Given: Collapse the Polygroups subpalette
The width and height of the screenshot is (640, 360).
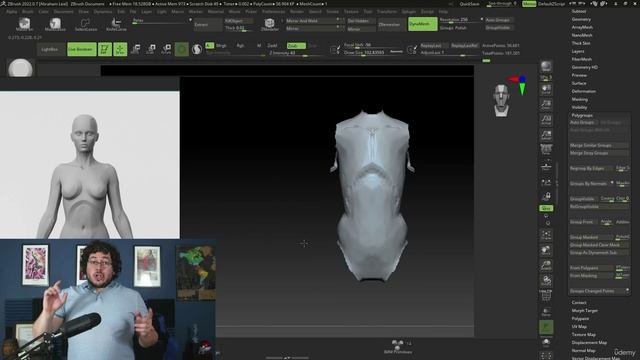Looking at the screenshot, I should [x=582, y=116].
